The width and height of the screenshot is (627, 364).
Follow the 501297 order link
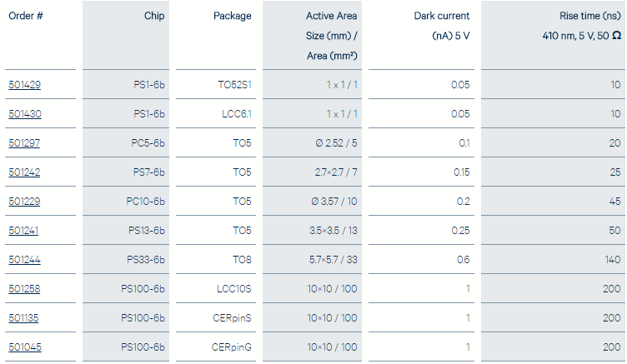23,143
